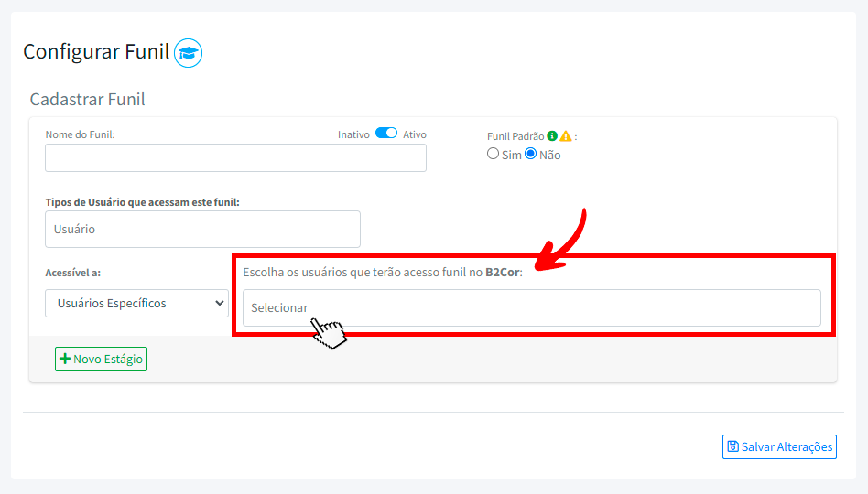Screen dimensions: 868x494
Task: Click the plus icon on Novo Estágio
Action: [65, 360]
